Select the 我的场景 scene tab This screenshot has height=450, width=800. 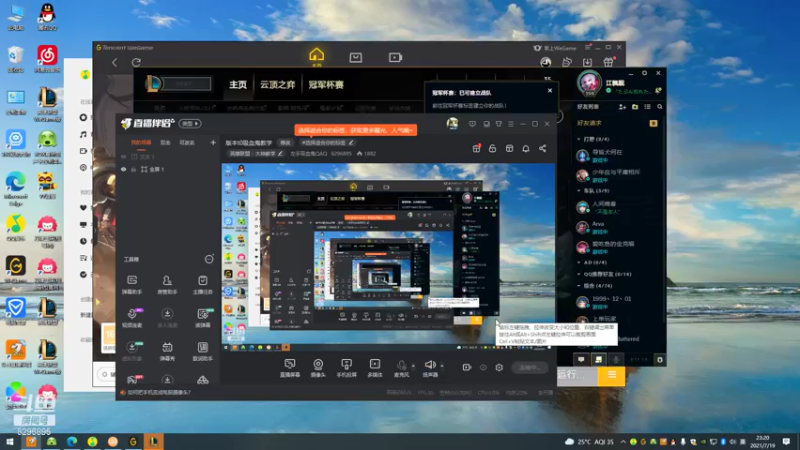pyautogui.click(x=141, y=143)
